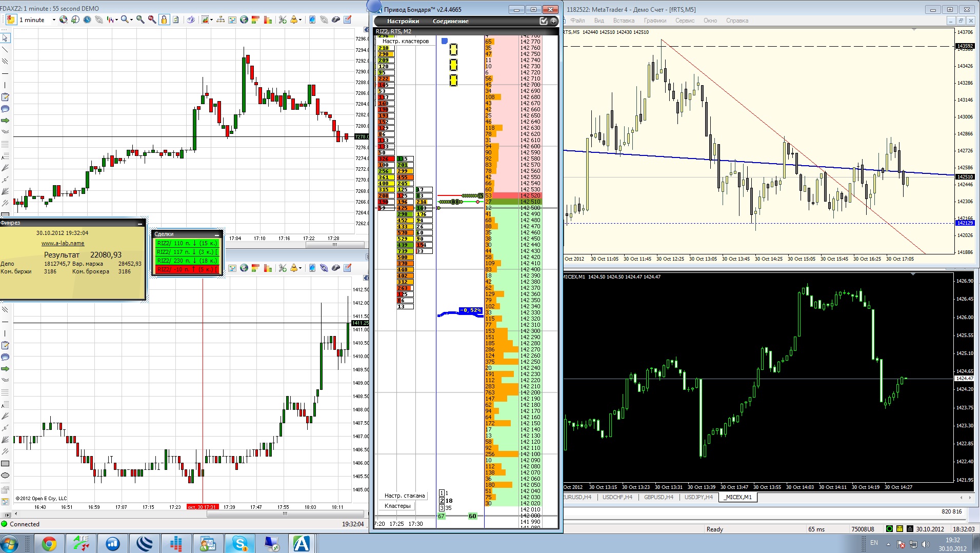Select volume preset 1 box

[x=442, y=493]
